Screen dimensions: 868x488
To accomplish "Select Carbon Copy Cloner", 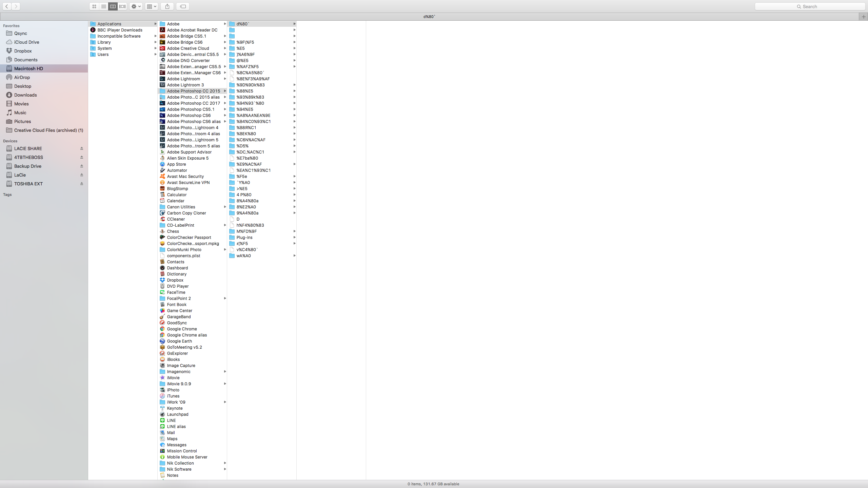I will coord(186,213).
